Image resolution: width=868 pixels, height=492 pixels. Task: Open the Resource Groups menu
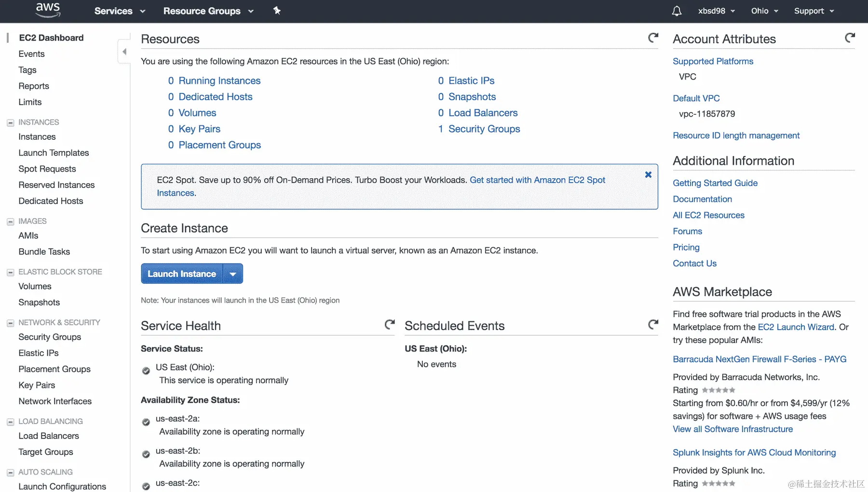coord(208,11)
